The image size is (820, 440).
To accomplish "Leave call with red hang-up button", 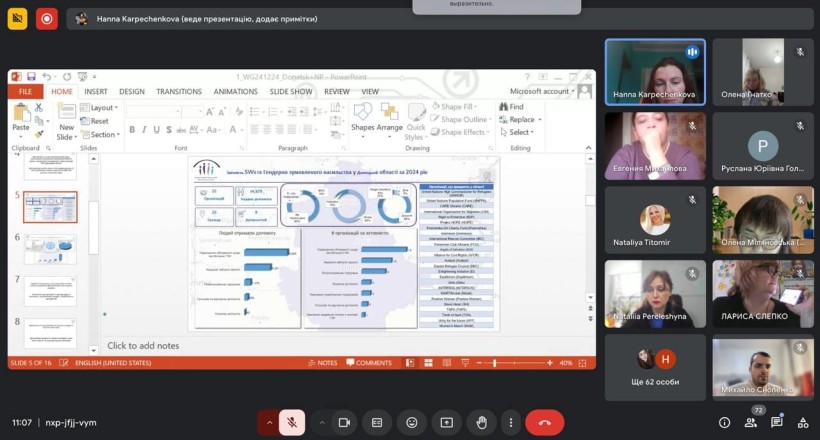I will [544, 422].
